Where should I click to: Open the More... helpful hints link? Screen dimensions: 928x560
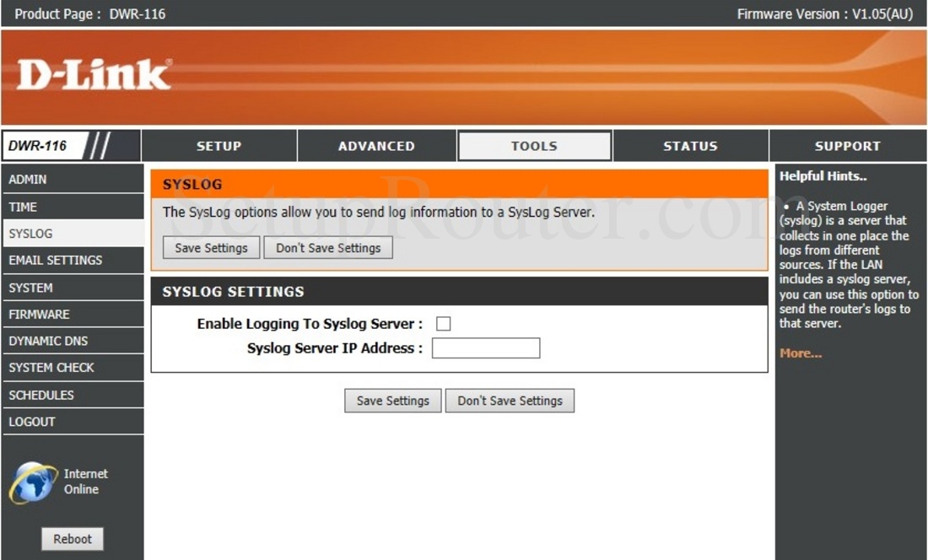click(x=801, y=353)
